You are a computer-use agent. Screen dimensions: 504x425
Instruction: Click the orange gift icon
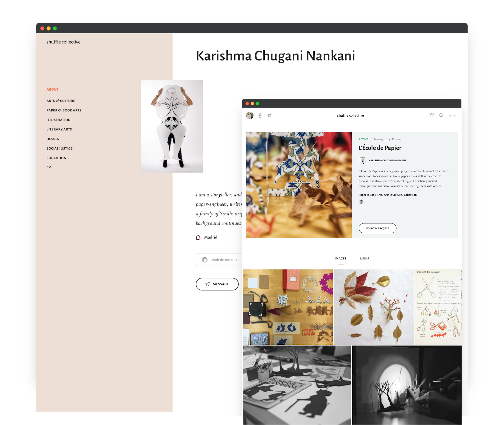tap(432, 115)
